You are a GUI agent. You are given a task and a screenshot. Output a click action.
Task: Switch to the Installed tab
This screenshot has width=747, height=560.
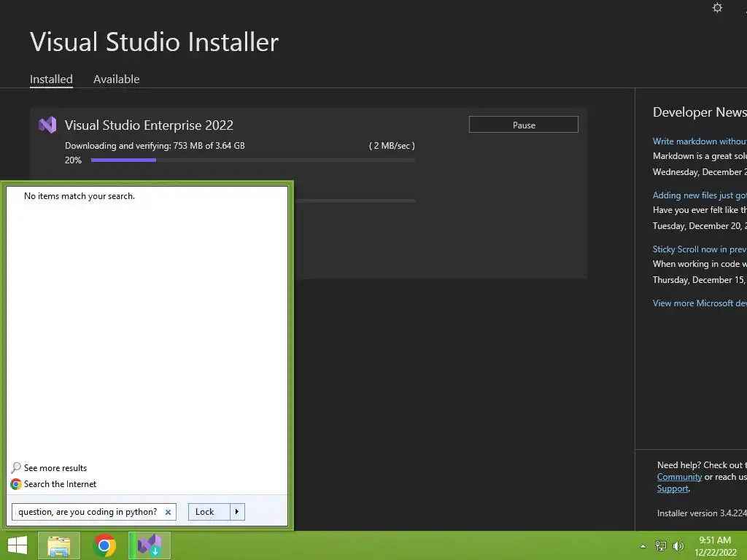tap(52, 79)
